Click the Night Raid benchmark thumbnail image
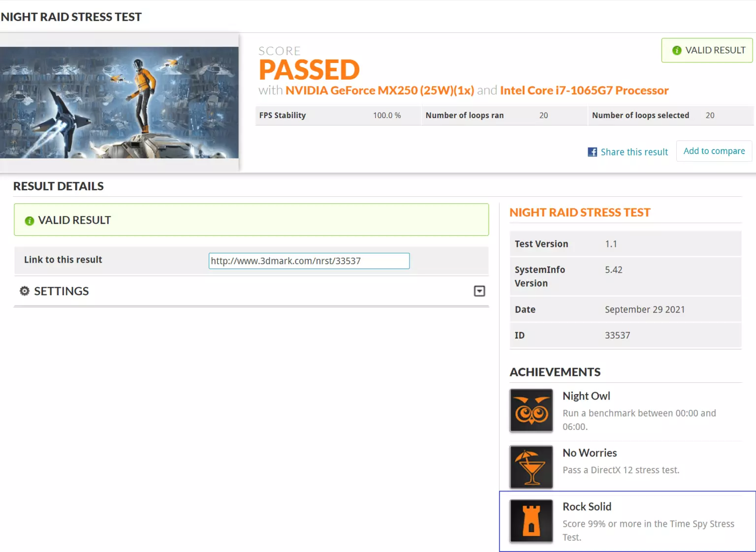This screenshot has width=756, height=552. [x=119, y=102]
